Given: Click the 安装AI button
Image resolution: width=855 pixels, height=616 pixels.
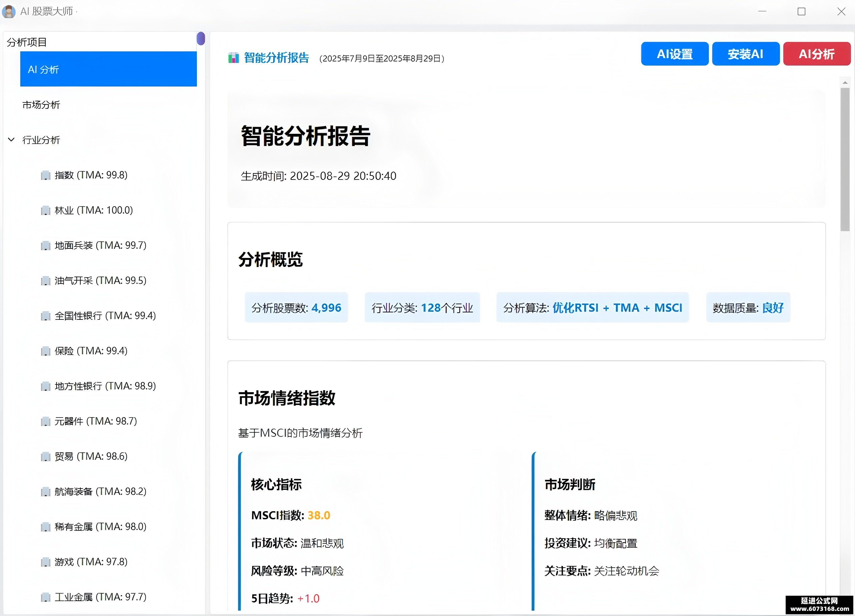Looking at the screenshot, I should coord(746,54).
